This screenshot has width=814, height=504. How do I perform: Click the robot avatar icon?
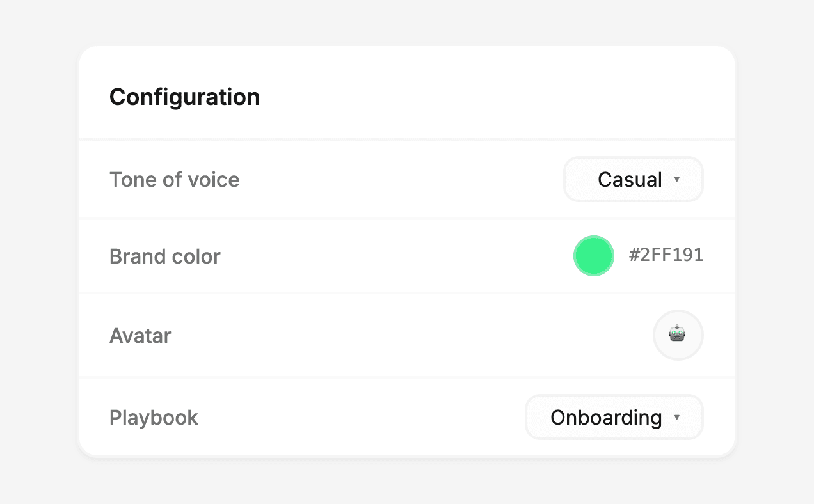(x=678, y=333)
